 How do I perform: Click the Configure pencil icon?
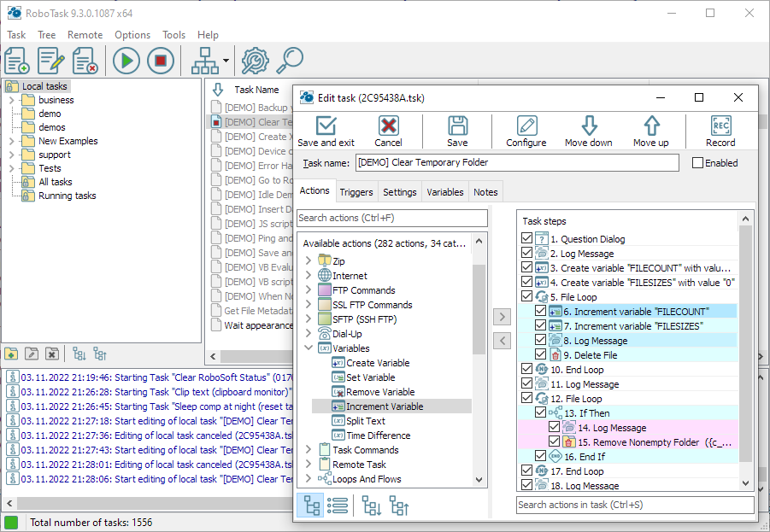(x=526, y=126)
